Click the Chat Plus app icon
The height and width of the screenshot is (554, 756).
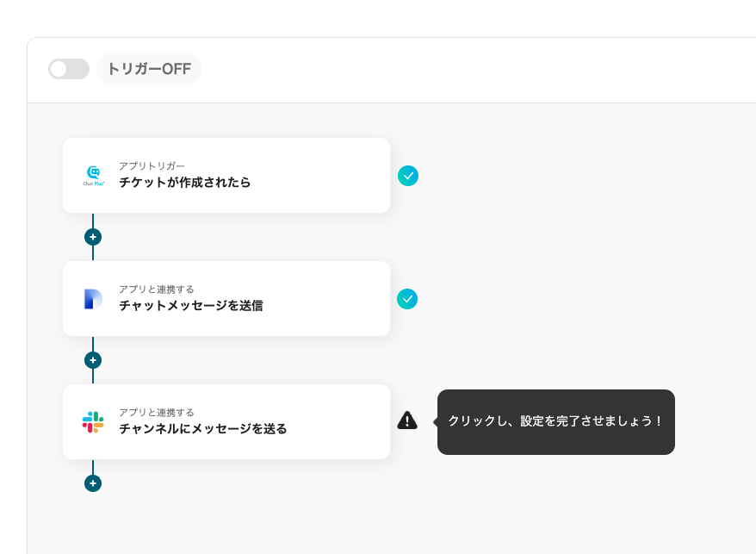[x=93, y=176]
